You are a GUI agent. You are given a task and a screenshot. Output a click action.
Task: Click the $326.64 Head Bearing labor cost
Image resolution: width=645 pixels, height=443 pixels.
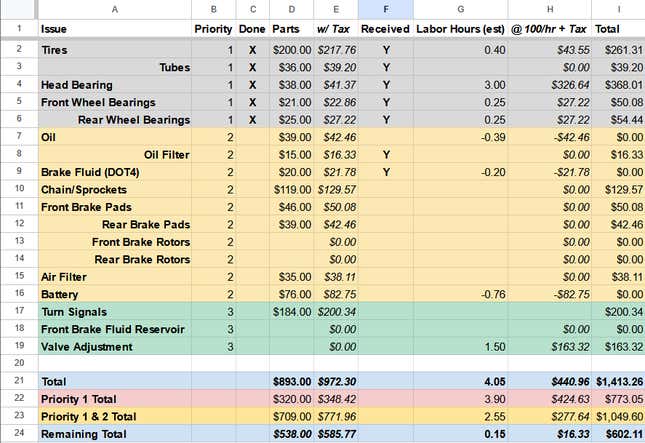[550, 85]
